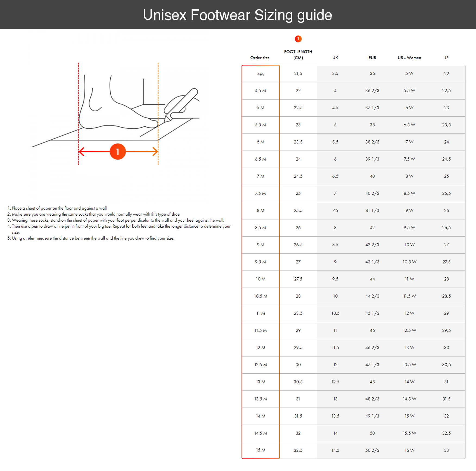Screen dimensions: 476x471
Task: Click the orange marker above the Foot Length column
Action: coord(298,39)
